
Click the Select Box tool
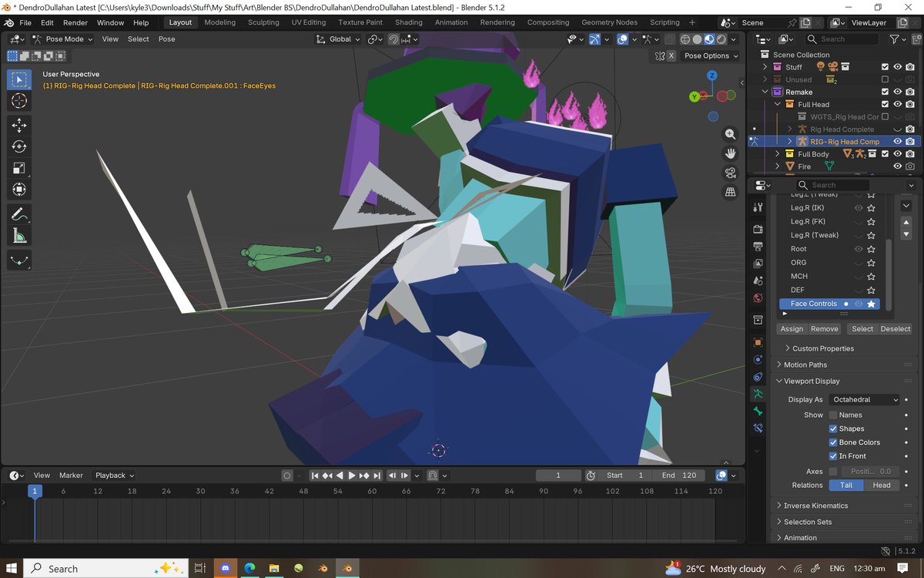click(19, 79)
